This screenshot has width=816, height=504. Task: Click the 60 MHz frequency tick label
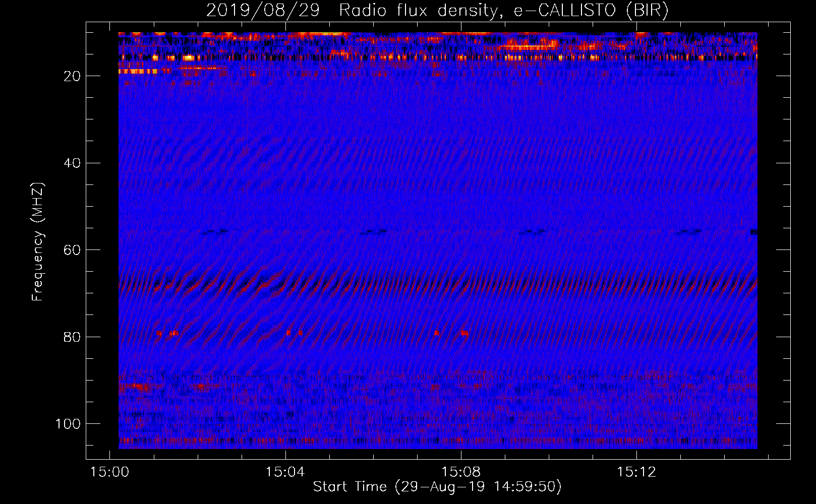point(72,250)
